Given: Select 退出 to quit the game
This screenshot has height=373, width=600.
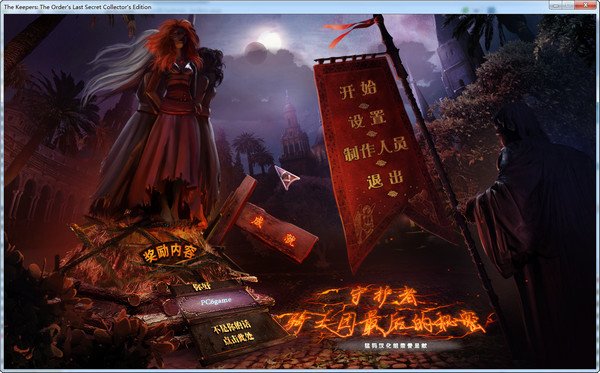Looking at the screenshot, I should 385,179.
